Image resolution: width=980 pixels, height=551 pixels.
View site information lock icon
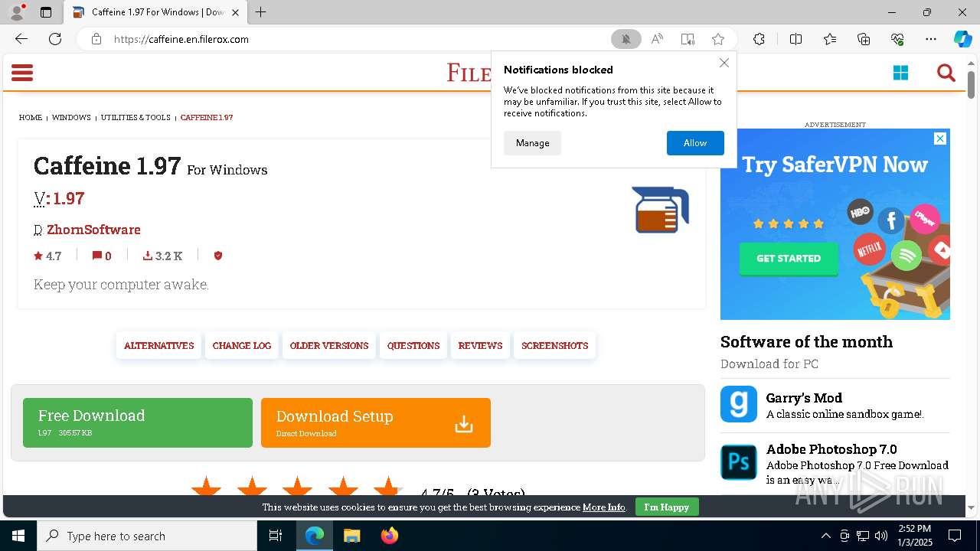(x=96, y=39)
